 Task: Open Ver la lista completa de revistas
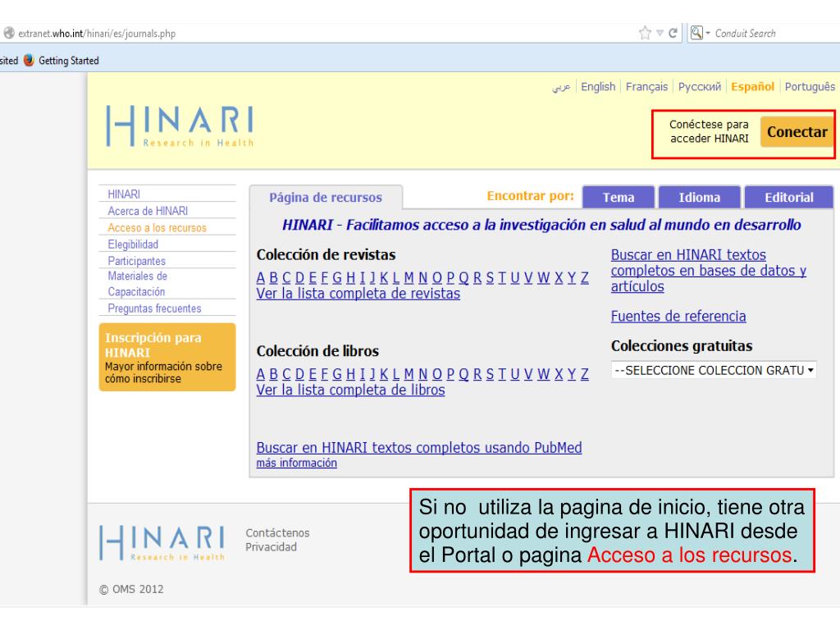(358, 294)
